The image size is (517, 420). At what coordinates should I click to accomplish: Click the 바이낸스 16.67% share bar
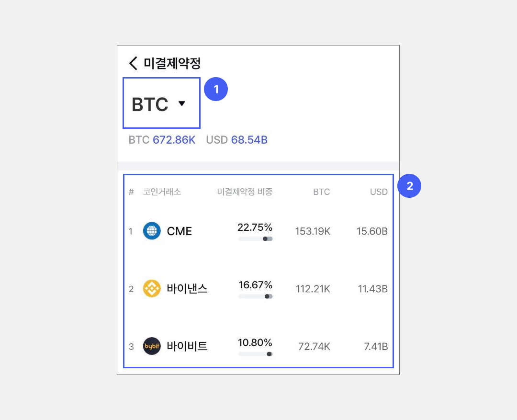(256, 296)
